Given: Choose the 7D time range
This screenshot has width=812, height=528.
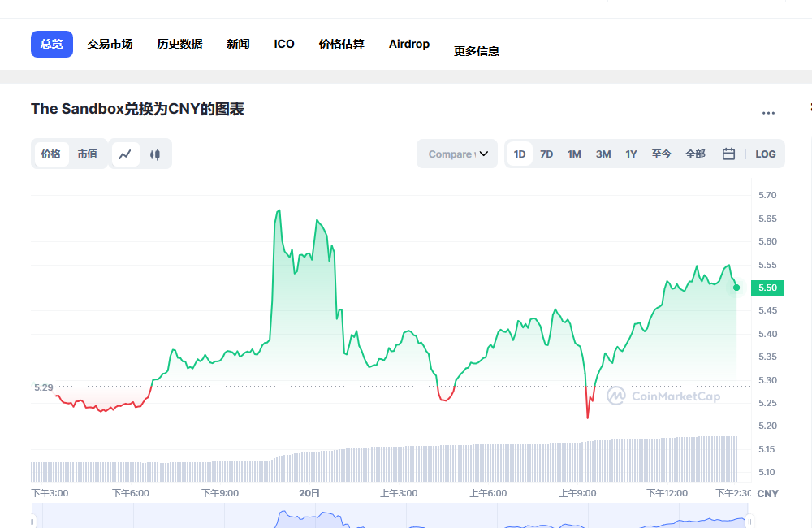Looking at the screenshot, I should pyautogui.click(x=546, y=154).
